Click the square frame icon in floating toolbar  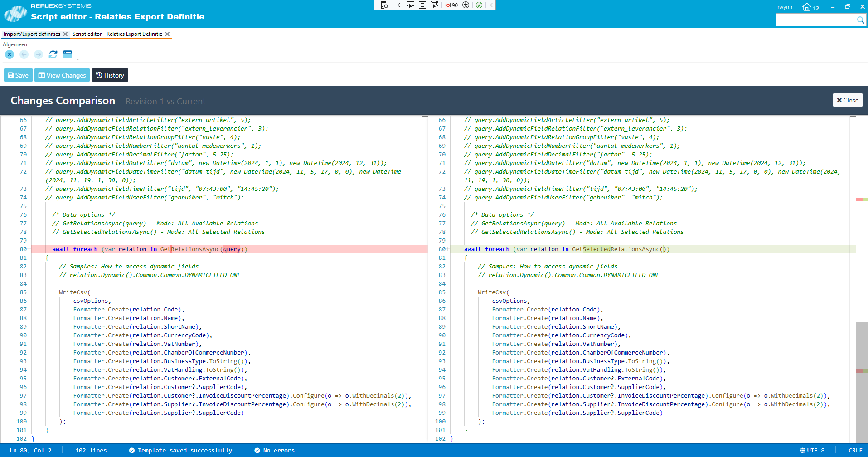pos(422,5)
